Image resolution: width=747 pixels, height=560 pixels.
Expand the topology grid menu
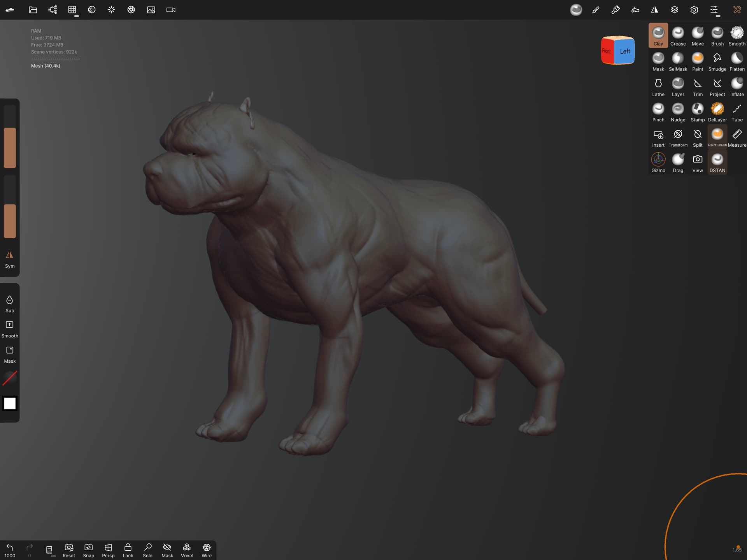point(72,10)
